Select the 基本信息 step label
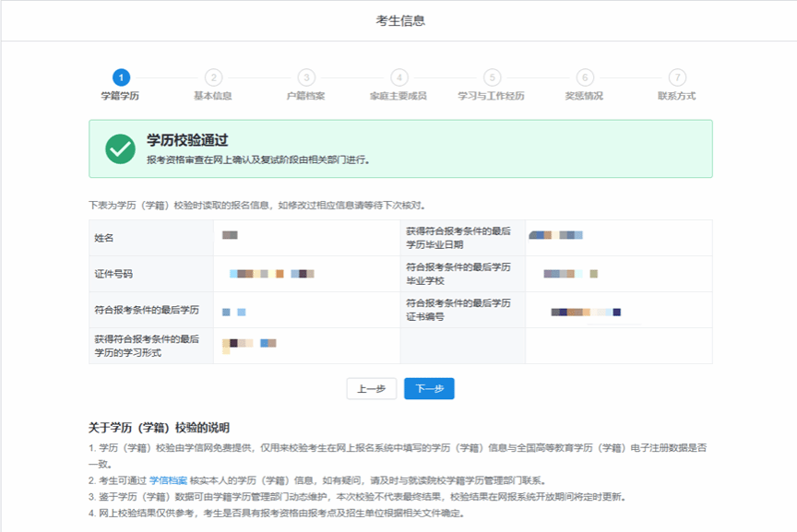 [x=213, y=96]
